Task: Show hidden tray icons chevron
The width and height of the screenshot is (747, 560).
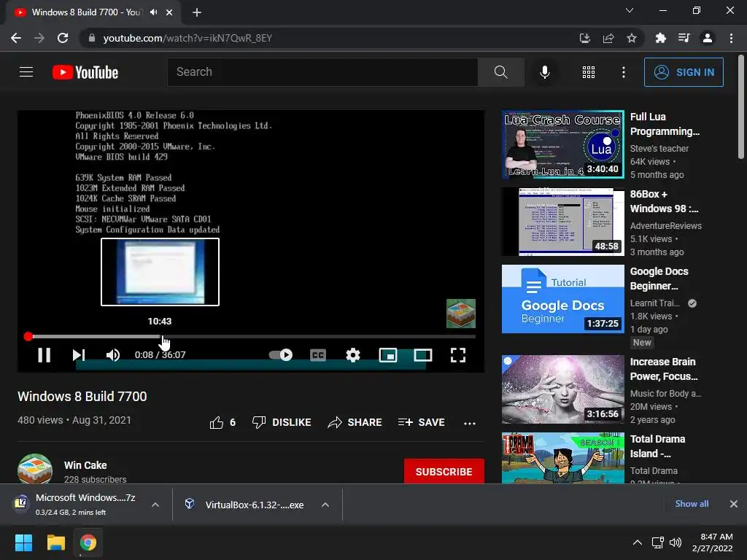Action: (637, 542)
